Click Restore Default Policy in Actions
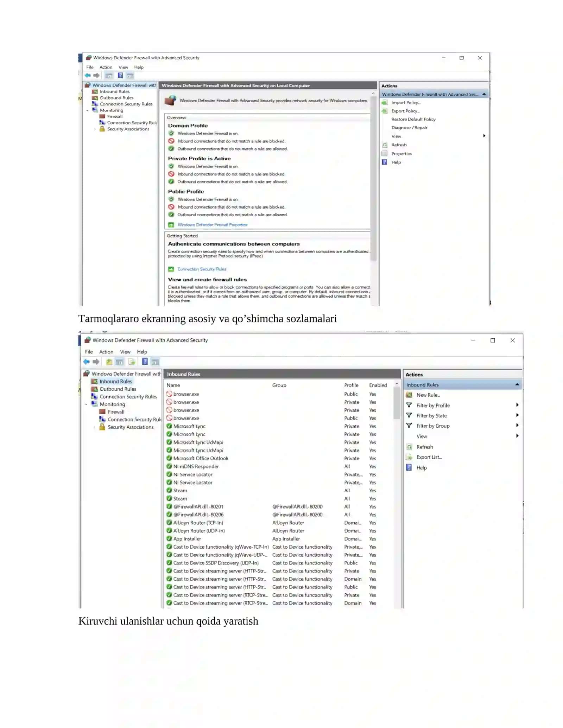 coord(413,119)
